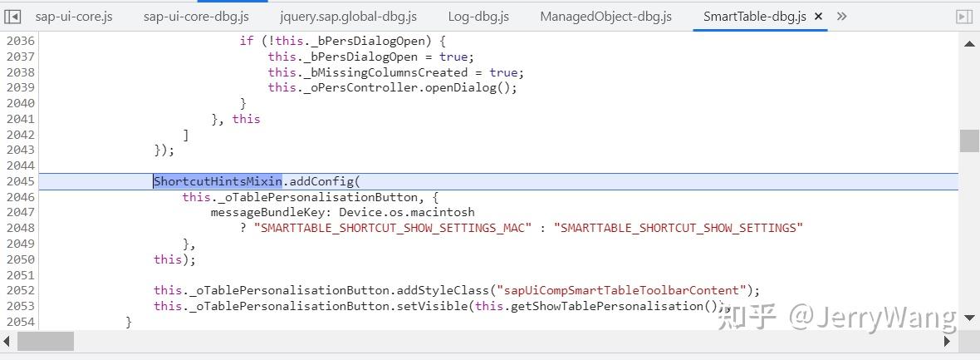Viewport: 980px width, 360px height.
Task: Select the jquery.sap.global-dbg.js tab
Action: pyautogui.click(x=348, y=17)
